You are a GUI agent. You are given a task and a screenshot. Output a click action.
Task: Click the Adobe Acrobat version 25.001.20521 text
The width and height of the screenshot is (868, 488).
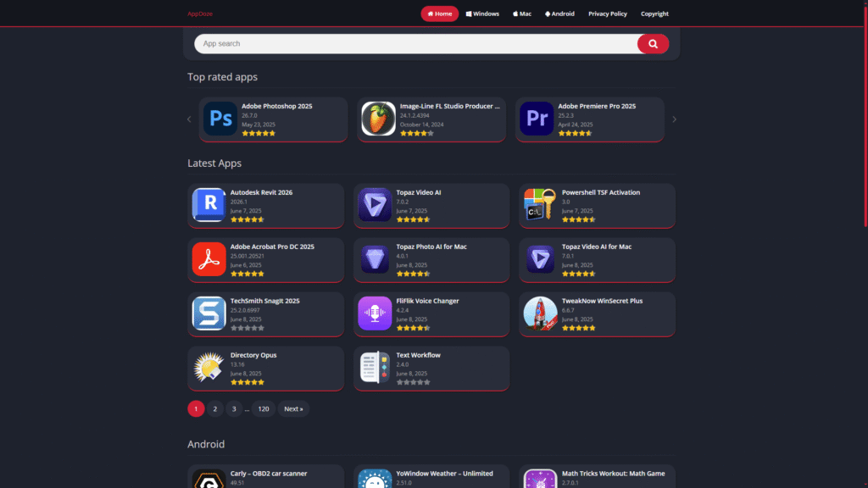tap(248, 256)
